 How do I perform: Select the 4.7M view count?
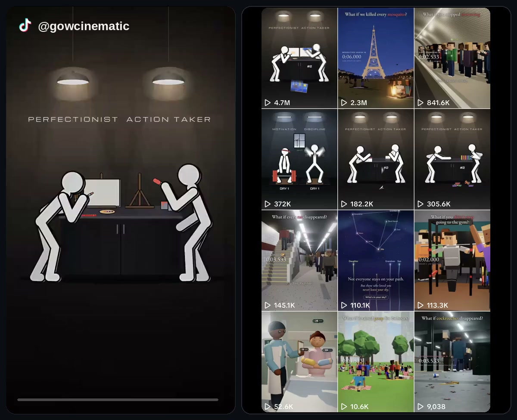(x=282, y=103)
